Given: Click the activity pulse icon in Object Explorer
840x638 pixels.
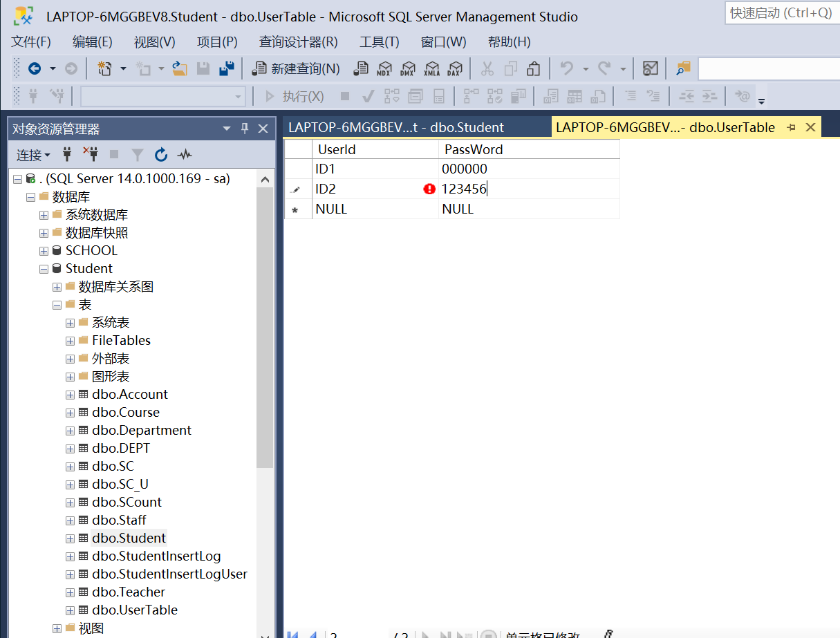Looking at the screenshot, I should 185,155.
